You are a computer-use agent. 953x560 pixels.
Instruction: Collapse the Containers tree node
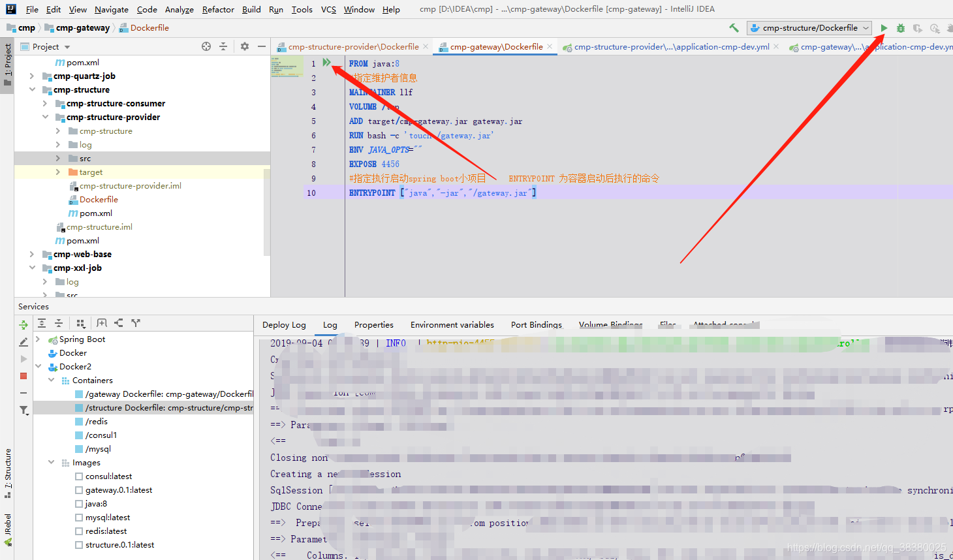51,380
